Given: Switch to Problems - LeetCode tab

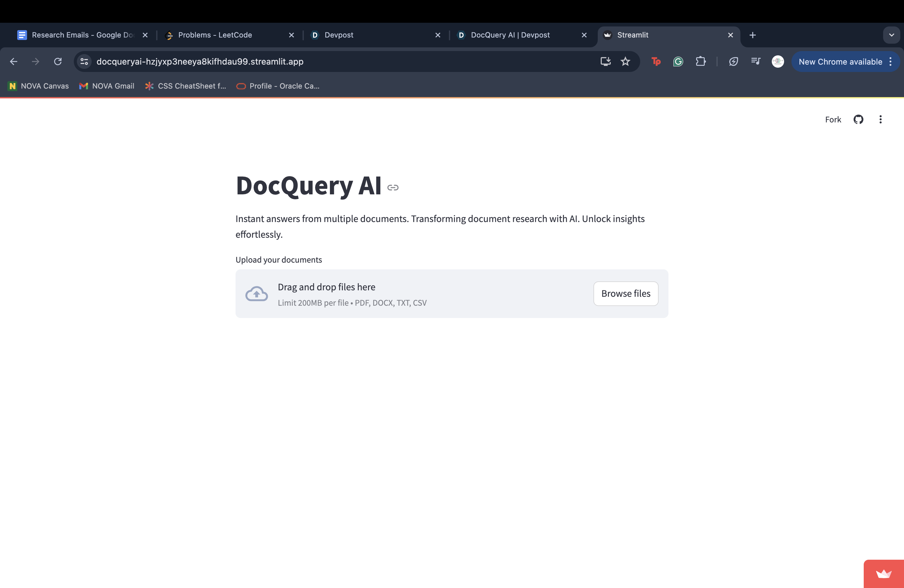Looking at the screenshot, I should (215, 35).
